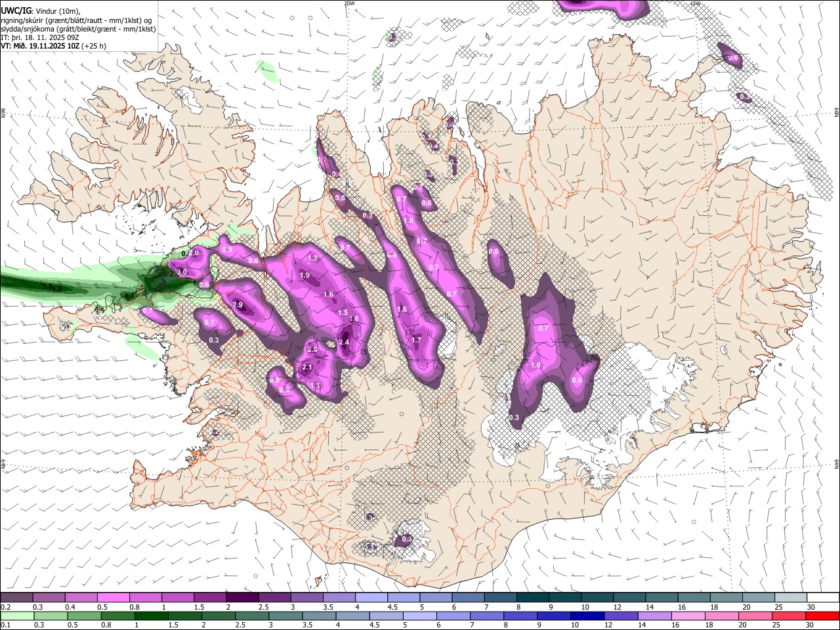Pick the grey-purple 0.2–0.3 snow scale swatch

(17, 598)
